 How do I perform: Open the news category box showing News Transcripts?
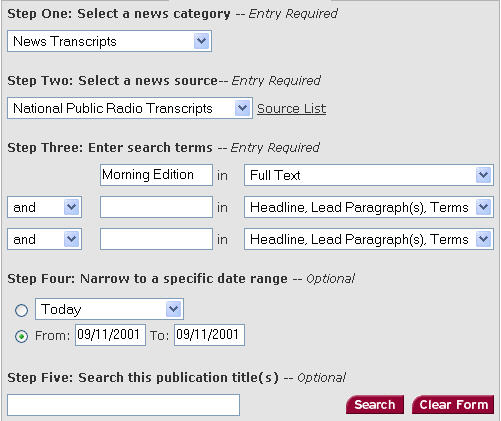(x=109, y=41)
